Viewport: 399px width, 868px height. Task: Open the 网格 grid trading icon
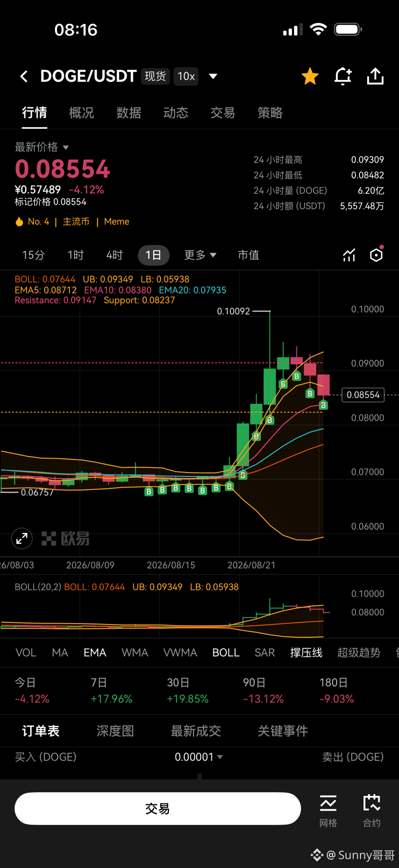tap(328, 811)
